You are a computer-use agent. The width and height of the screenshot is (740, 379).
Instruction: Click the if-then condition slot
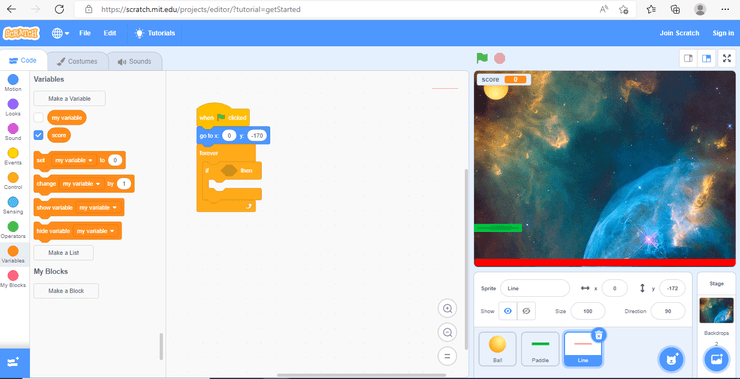click(229, 170)
